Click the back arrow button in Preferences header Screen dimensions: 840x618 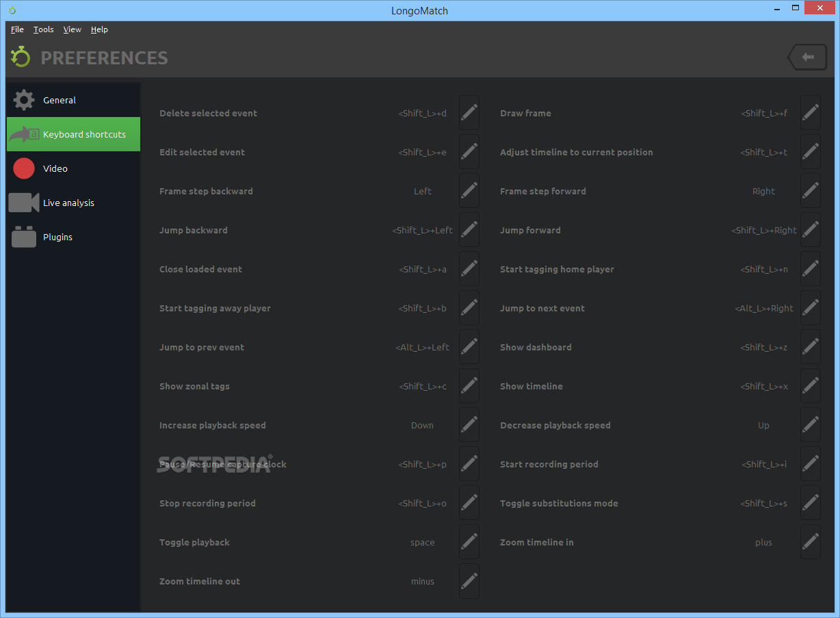[807, 57]
